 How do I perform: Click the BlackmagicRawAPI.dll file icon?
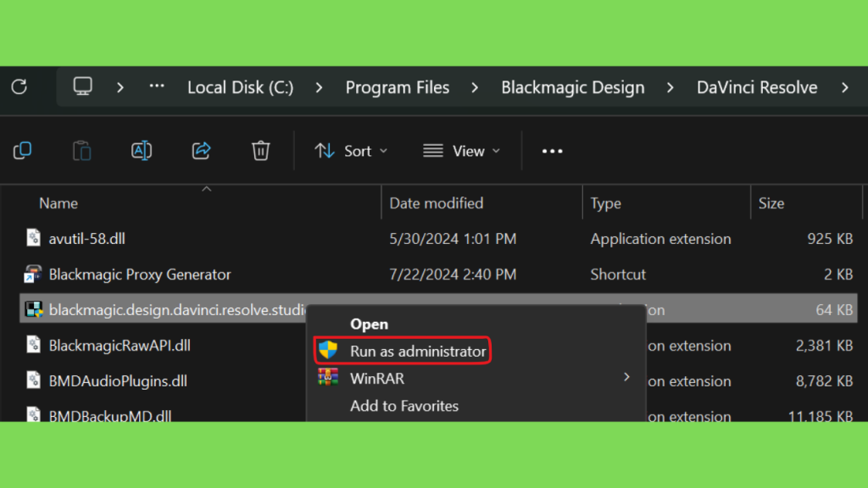pyautogui.click(x=33, y=345)
